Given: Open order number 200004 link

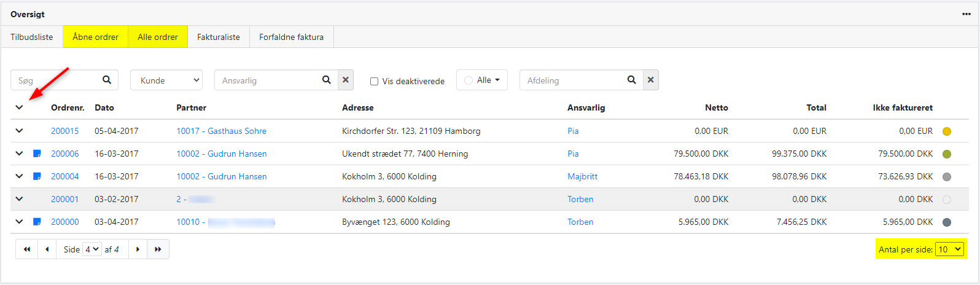Looking at the screenshot, I should 64,176.
